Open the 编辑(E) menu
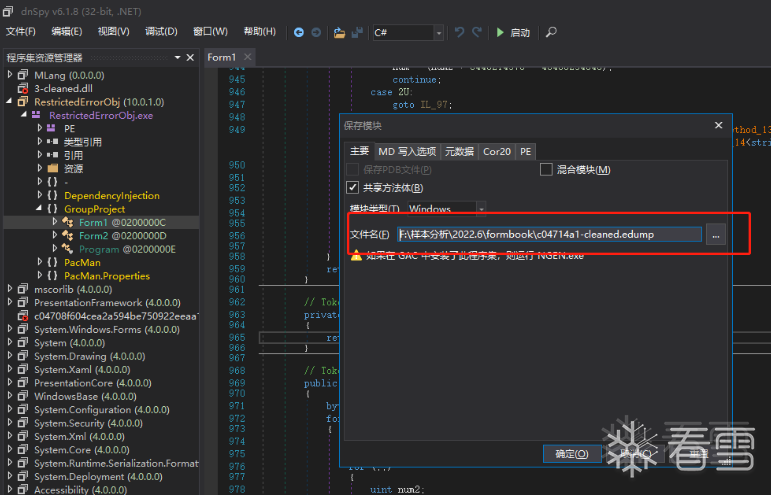This screenshot has height=496, width=771. 67,31
